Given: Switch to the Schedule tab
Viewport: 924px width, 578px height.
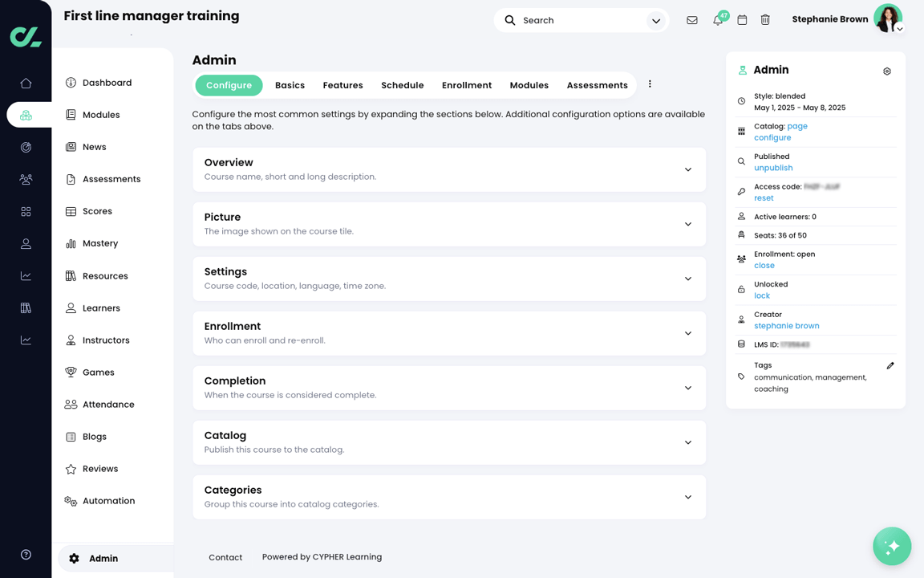Looking at the screenshot, I should [403, 85].
